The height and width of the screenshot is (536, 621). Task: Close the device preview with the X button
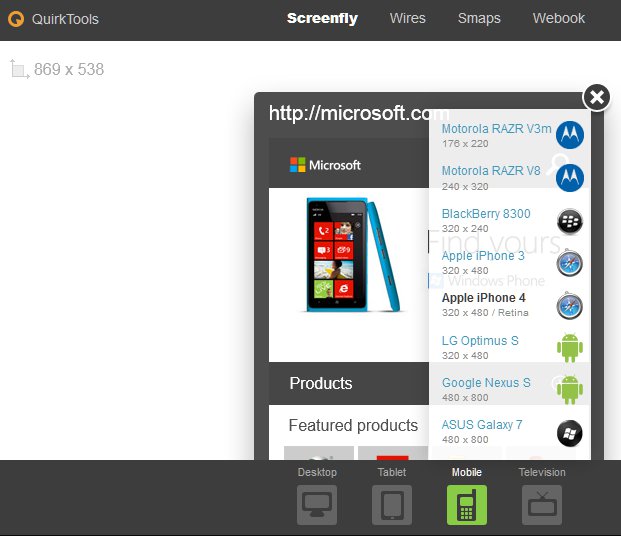pos(596,97)
